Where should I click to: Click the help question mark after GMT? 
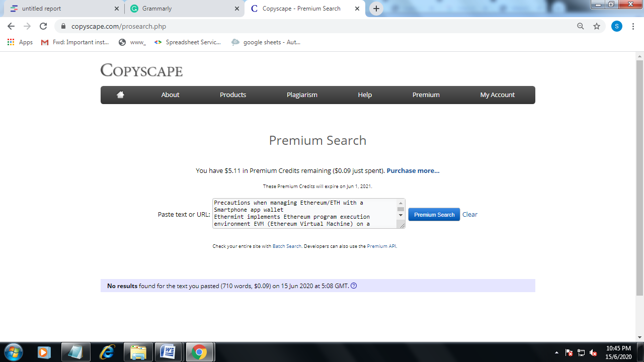[354, 286]
